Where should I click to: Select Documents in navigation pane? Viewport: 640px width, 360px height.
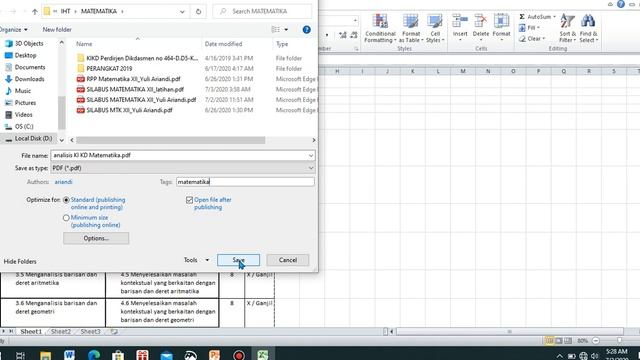(30, 67)
